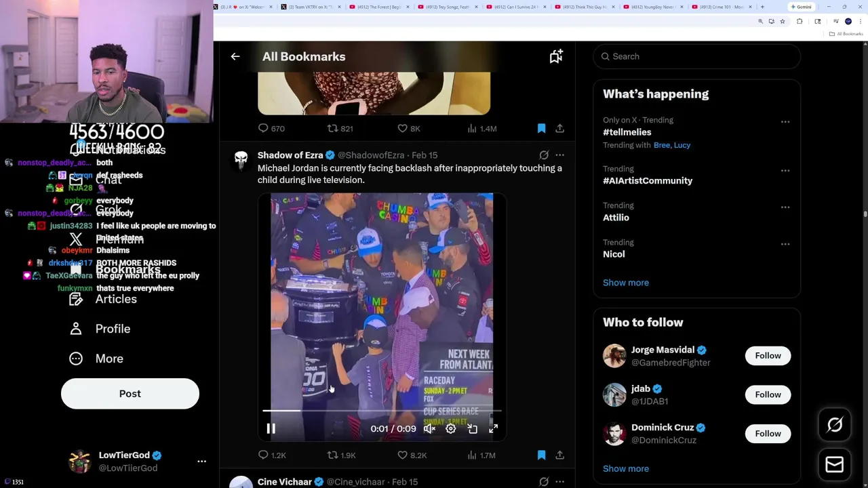The height and width of the screenshot is (488, 868).
Task: Open Jorge Masvidal profile avatar
Action: coord(614,356)
